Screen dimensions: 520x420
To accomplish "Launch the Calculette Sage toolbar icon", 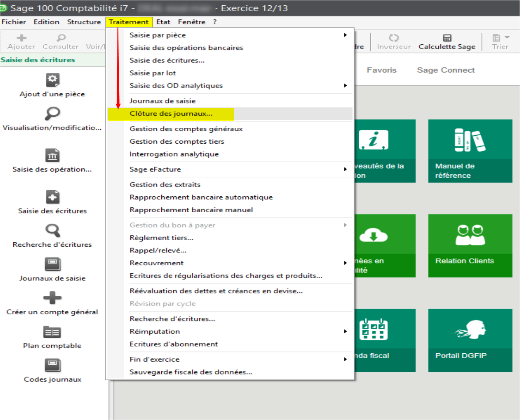I will pyautogui.click(x=447, y=38).
